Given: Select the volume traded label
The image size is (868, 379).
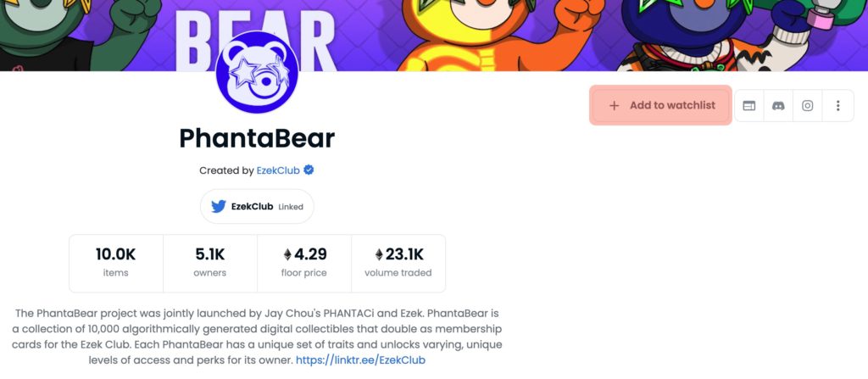Looking at the screenshot, I should (398, 273).
